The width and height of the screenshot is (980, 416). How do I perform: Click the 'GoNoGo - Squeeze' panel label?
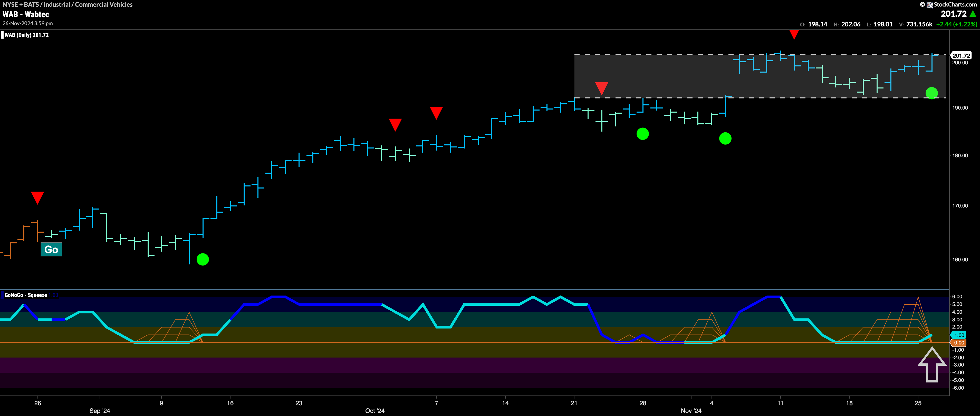(x=26, y=295)
